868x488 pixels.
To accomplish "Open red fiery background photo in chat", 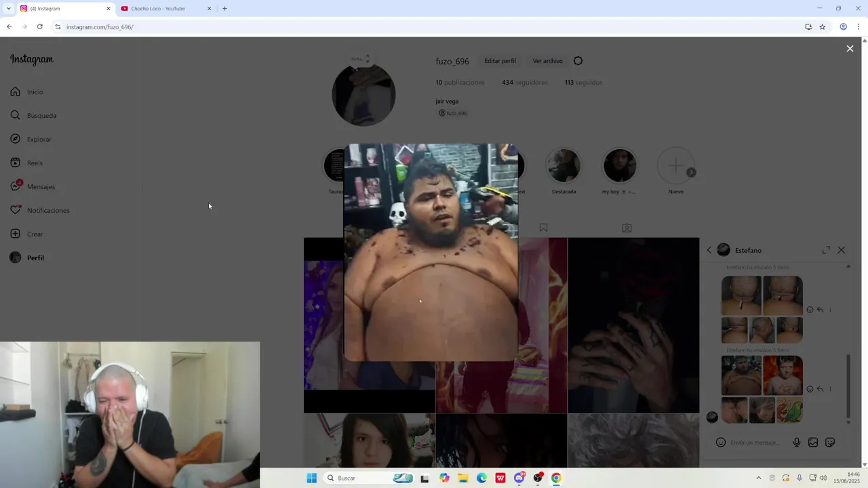I will (x=783, y=375).
